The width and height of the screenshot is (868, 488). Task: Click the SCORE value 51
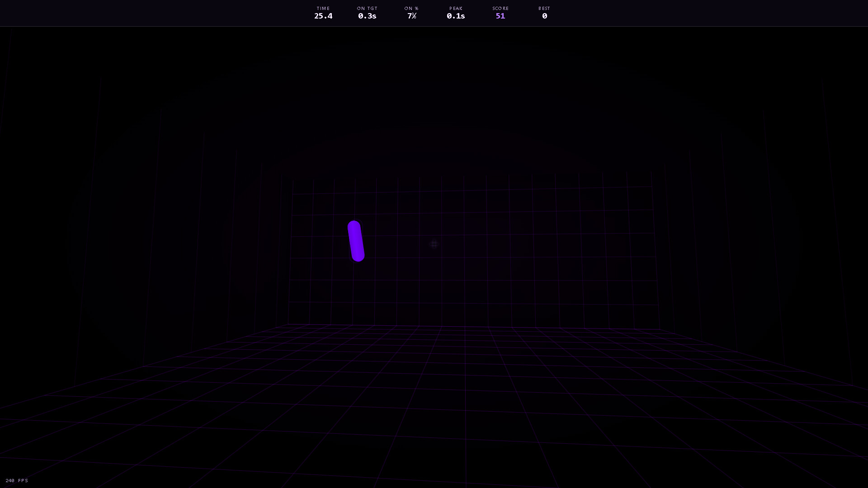click(x=500, y=16)
